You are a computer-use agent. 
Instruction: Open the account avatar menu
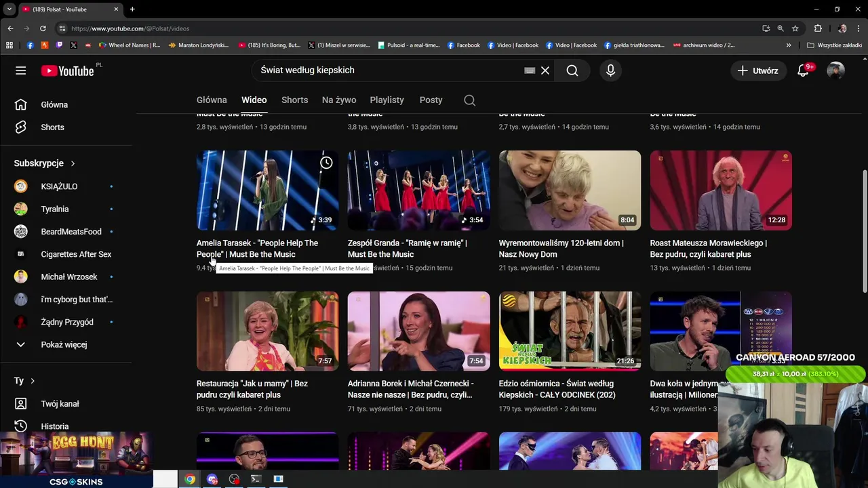tap(835, 70)
